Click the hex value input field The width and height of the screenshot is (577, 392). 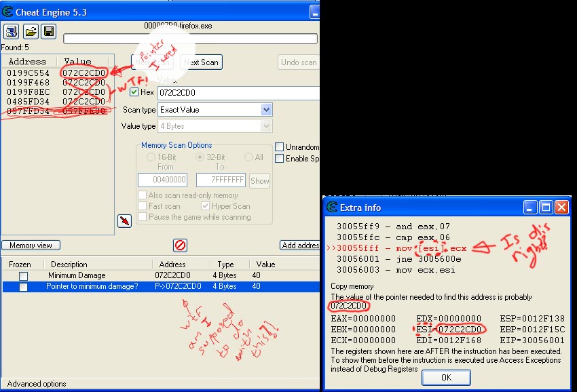point(238,93)
